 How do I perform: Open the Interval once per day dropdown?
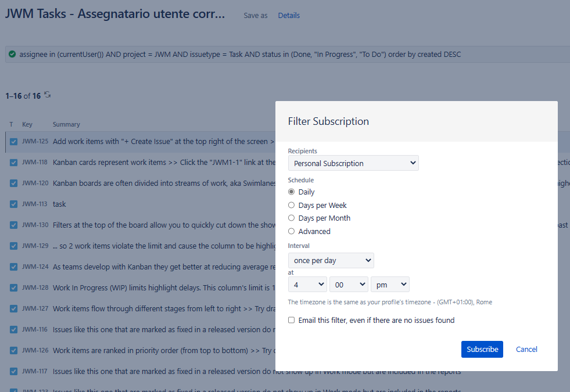tap(331, 261)
